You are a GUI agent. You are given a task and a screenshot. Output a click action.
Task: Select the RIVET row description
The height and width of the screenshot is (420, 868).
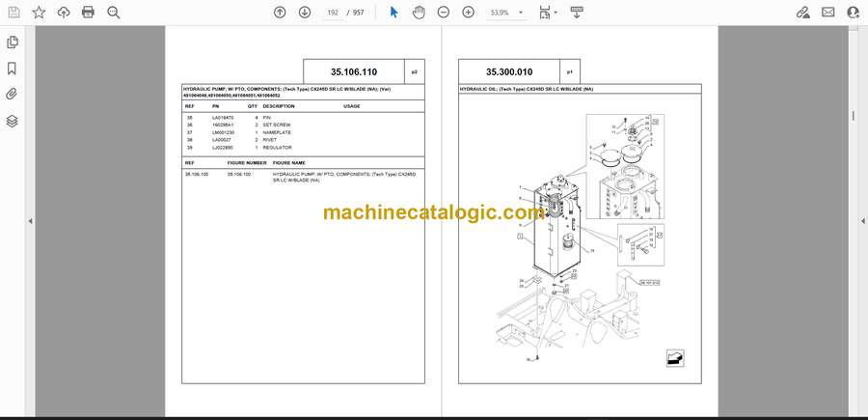270,140
